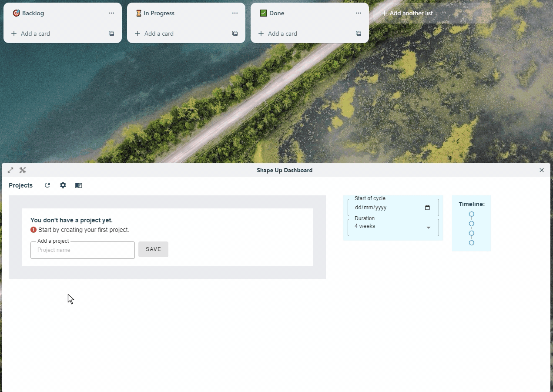Create card from template in In Progress
Viewport: 553px width, 392px height.
point(235,34)
